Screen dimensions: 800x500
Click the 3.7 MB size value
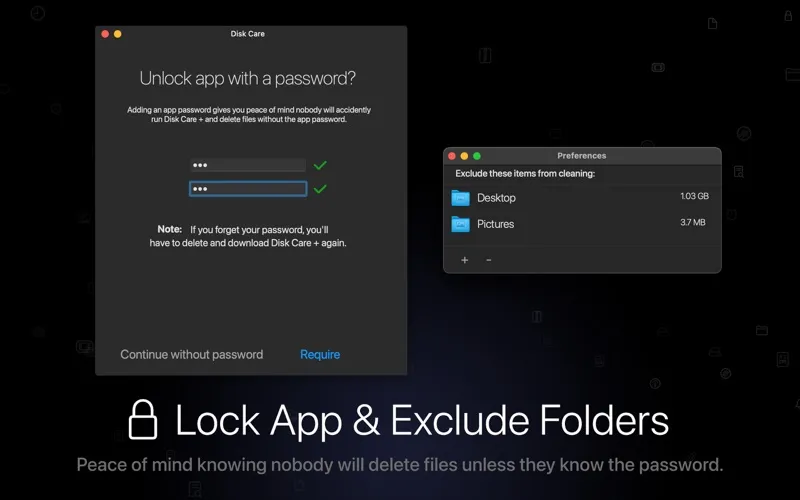pos(693,222)
